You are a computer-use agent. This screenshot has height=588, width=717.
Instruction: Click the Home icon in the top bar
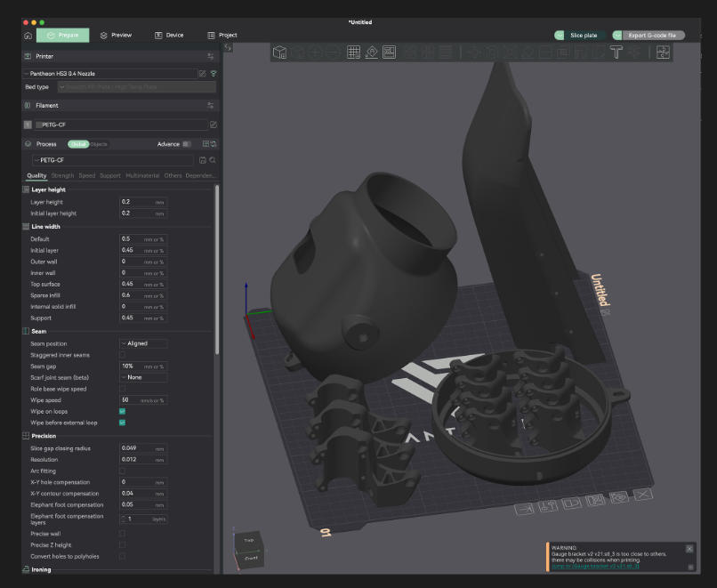[x=28, y=36]
